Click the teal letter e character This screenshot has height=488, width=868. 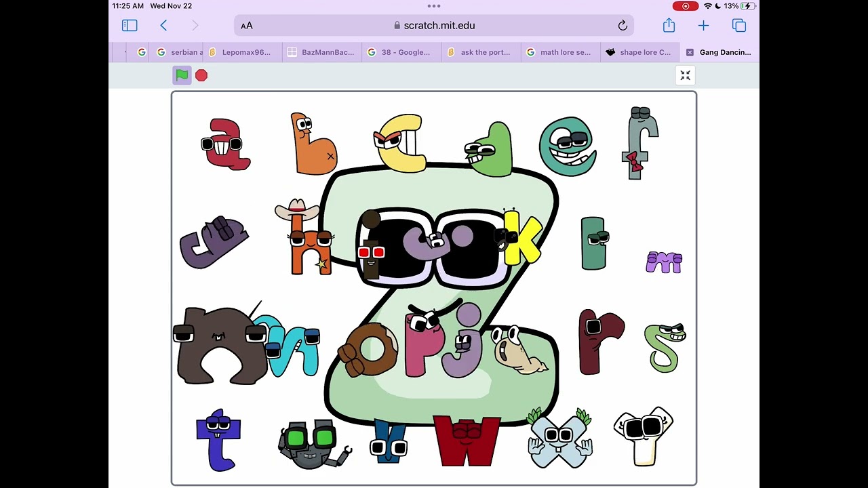click(x=568, y=146)
